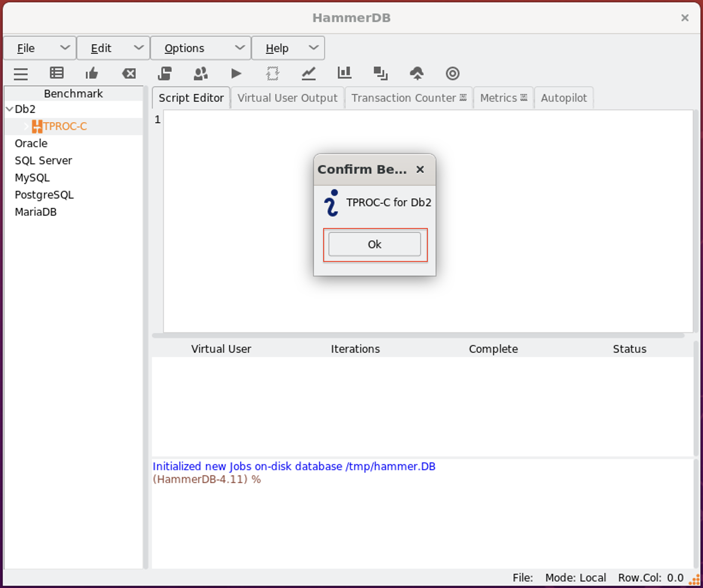Click the orange dots icon in status bar

(694, 579)
